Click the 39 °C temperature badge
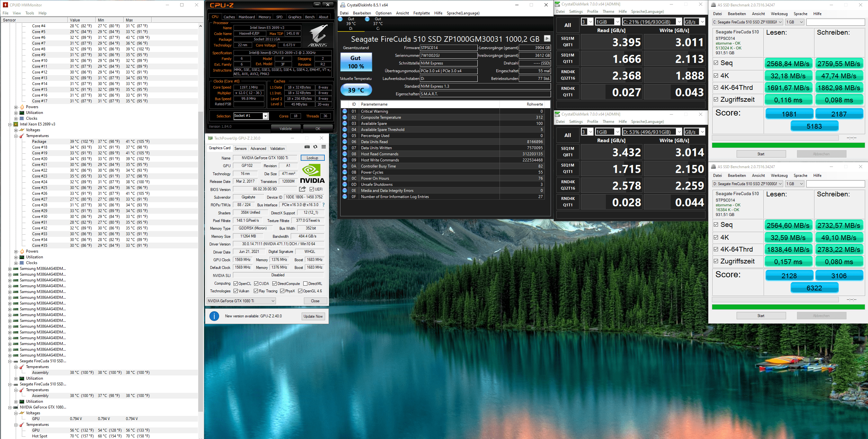The height and width of the screenshot is (439, 868). pos(356,90)
